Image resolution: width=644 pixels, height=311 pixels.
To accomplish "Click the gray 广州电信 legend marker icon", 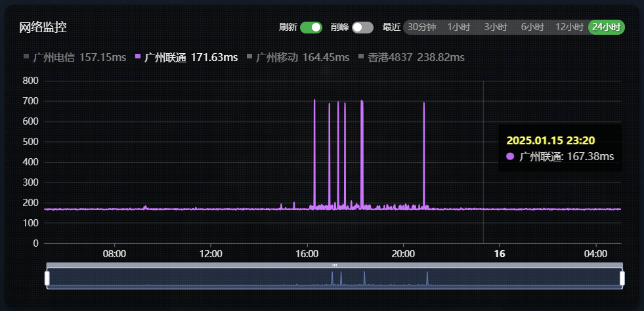I will (26, 57).
